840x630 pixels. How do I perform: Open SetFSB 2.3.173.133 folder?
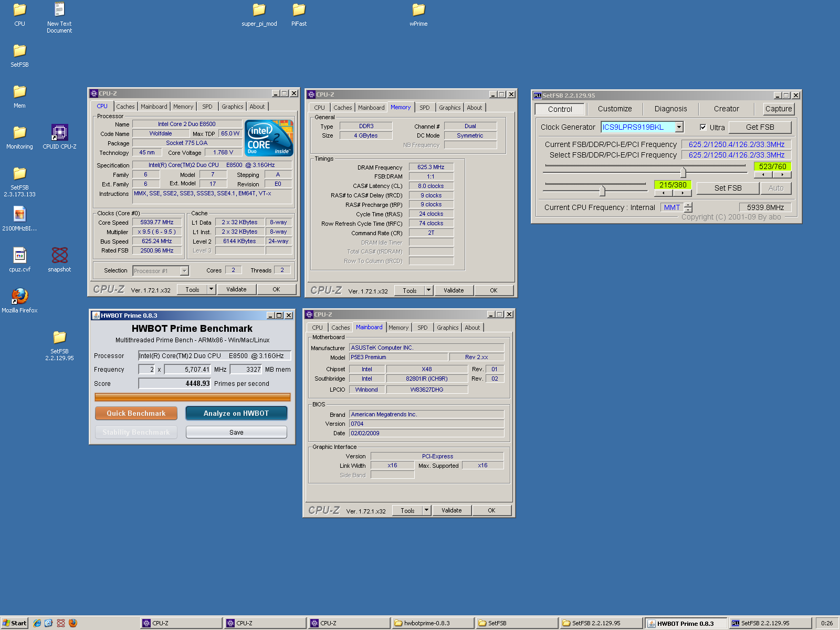click(x=19, y=182)
